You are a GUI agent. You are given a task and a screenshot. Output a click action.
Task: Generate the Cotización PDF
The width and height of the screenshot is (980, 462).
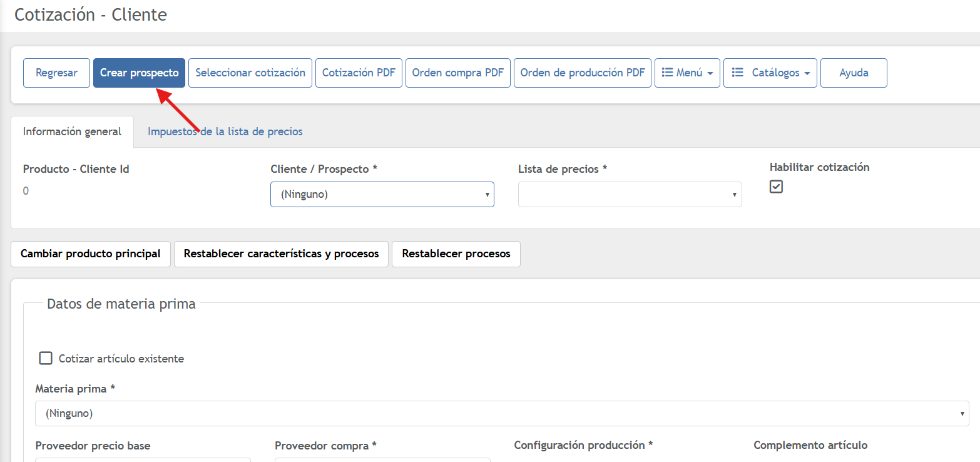[359, 73]
